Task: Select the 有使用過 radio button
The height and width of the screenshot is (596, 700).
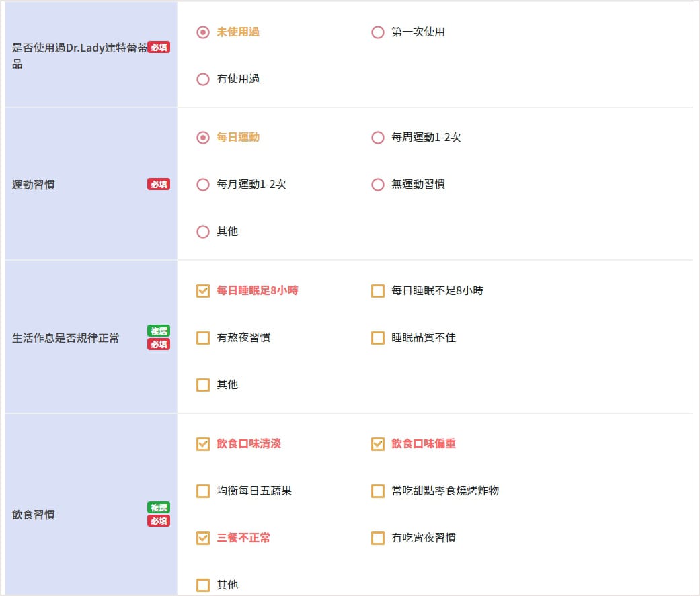Action: point(203,79)
